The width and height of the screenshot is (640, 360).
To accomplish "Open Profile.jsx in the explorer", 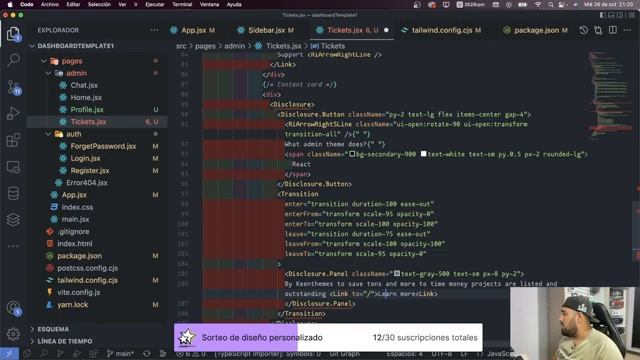I will pos(97,110).
